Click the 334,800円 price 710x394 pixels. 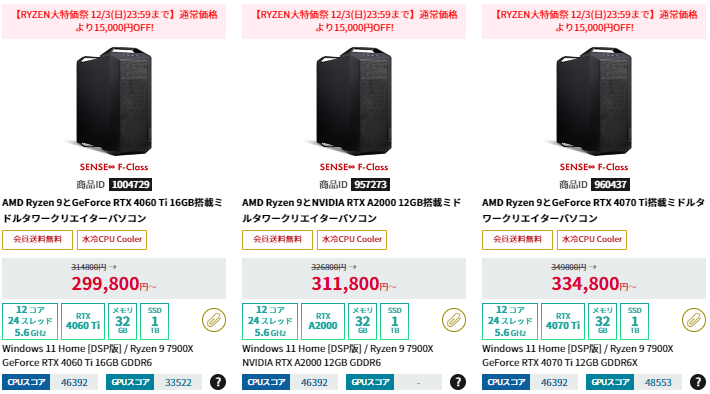click(594, 284)
